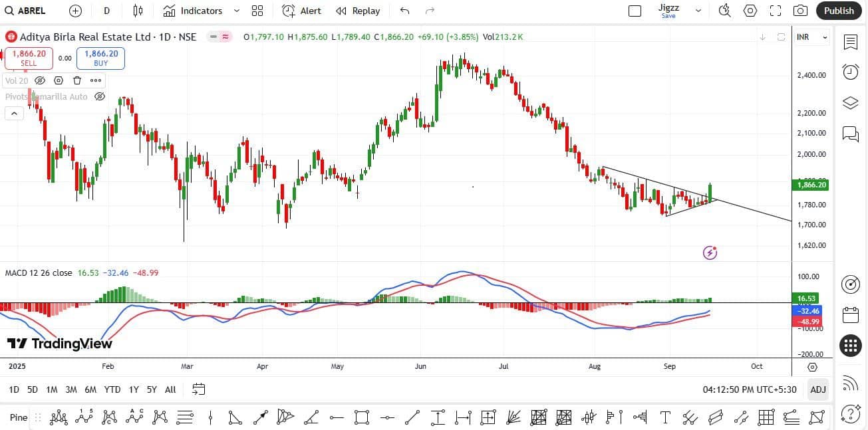Open quick search lightning icon
Viewport: 868px width, 430px height.
click(724, 11)
